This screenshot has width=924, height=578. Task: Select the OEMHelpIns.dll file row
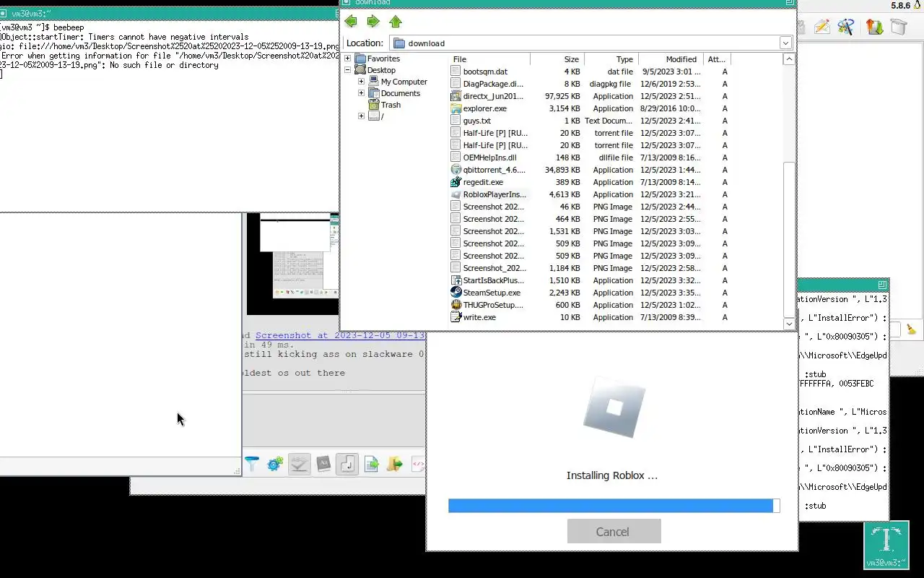[590, 158]
